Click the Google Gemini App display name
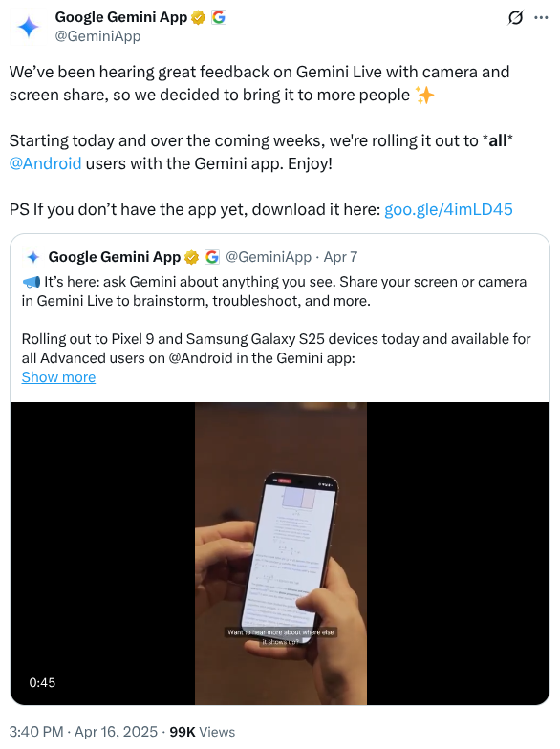This screenshot has height=749, width=560. pos(120,17)
